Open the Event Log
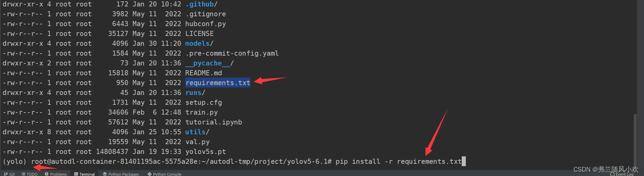Screen dimensions: 644x176 click(x=622, y=174)
